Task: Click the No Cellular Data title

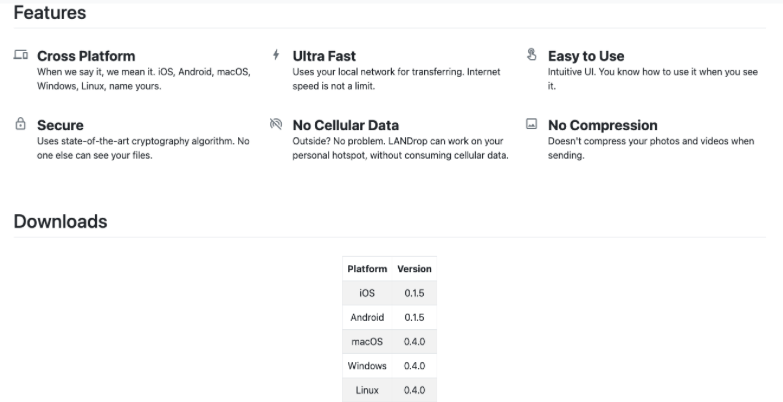Action: click(345, 126)
